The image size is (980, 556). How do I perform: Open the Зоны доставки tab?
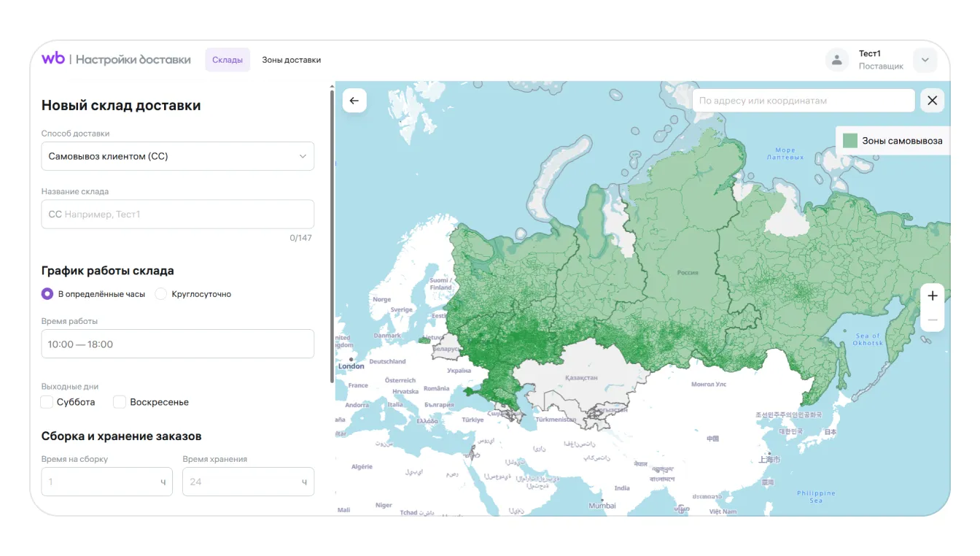point(291,60)
